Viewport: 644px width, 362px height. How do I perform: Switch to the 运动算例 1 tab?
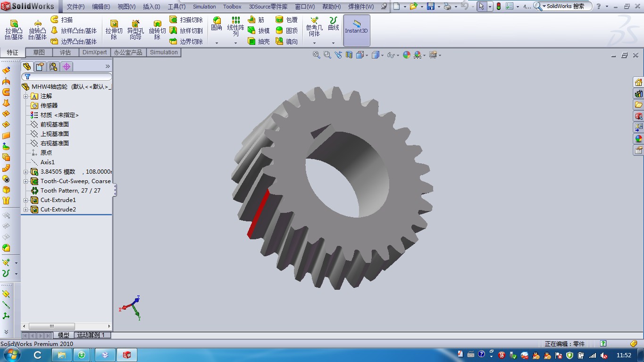(x=93, y=335)
